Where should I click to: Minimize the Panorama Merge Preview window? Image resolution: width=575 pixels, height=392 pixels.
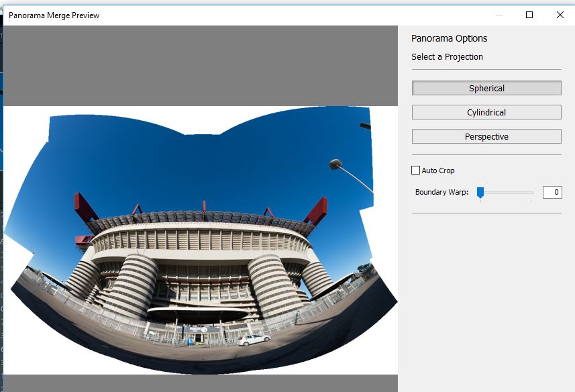pos(499,15)
